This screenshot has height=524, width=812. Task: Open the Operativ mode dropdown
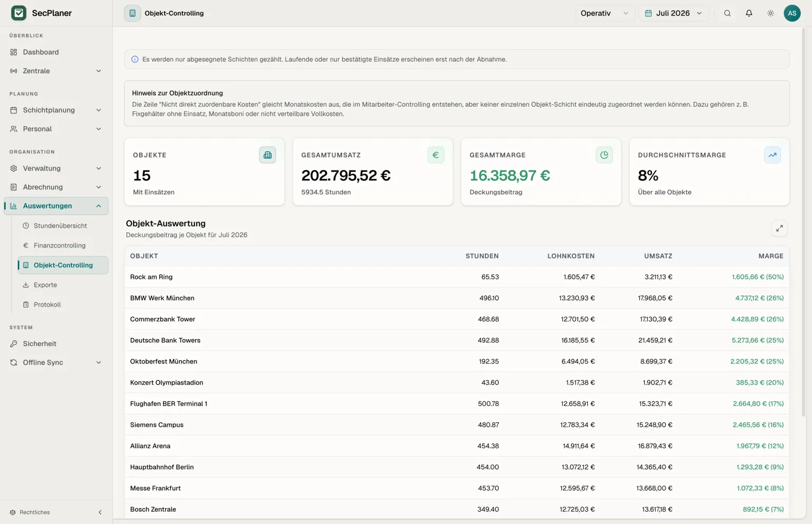(605, 13)
